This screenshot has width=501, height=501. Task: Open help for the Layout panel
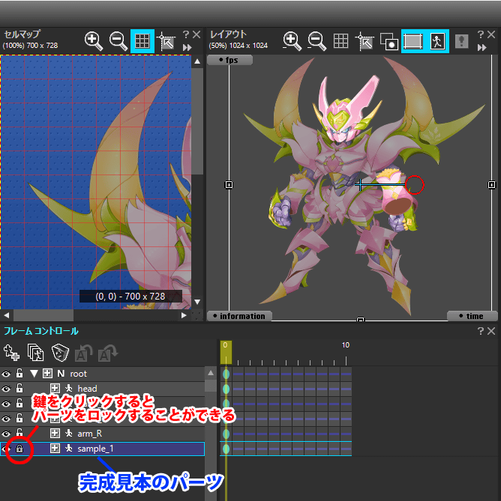(480, 34)
